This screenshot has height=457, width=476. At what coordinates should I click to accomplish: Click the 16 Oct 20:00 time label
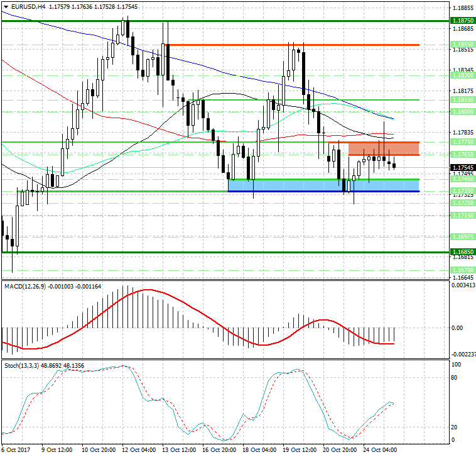pos(218,450)
